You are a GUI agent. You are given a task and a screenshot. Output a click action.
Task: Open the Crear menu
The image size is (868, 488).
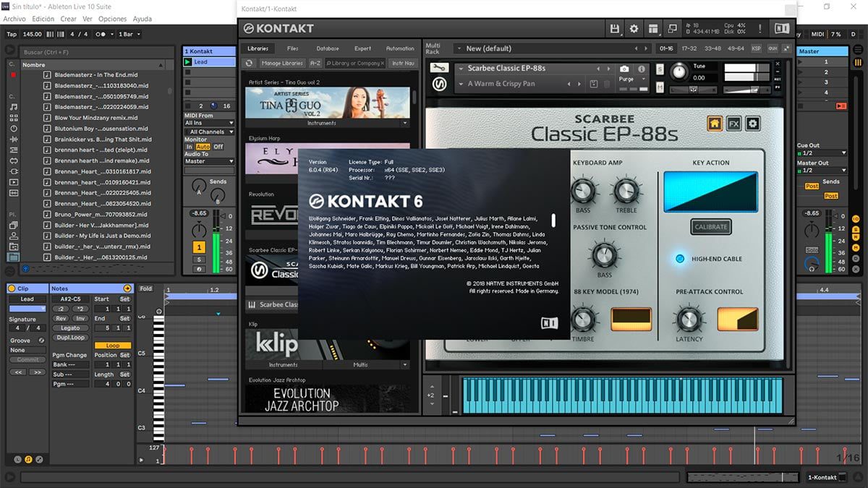click(69, 19)
